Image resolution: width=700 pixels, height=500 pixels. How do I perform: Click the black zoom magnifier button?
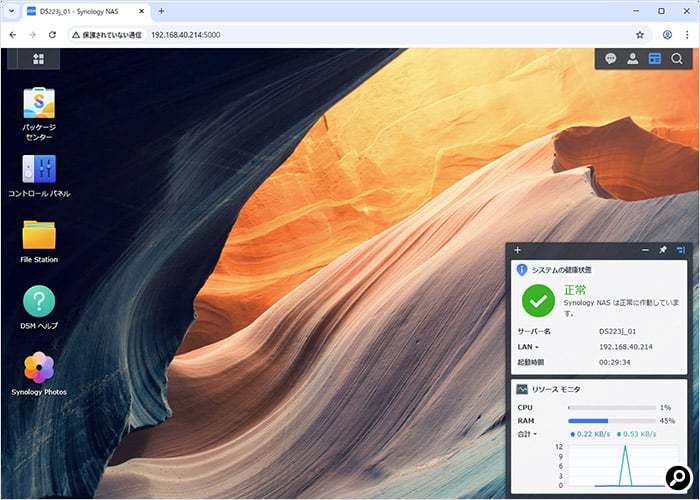678,478
